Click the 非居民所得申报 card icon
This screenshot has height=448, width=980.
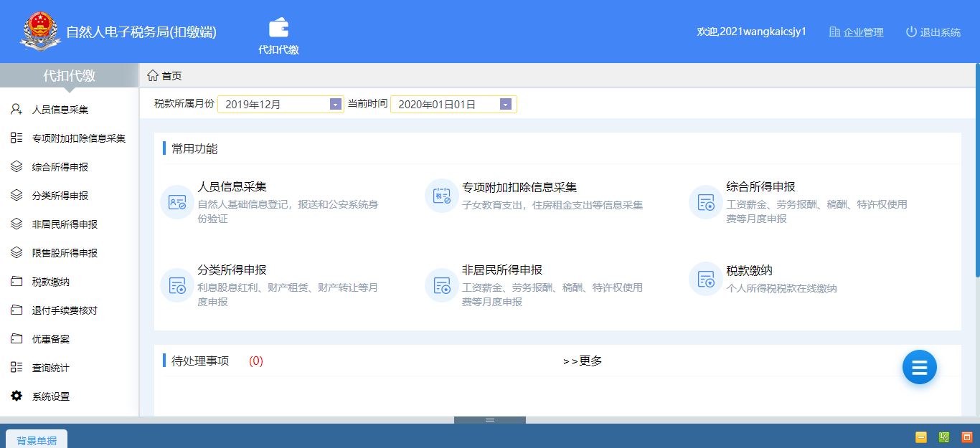pyautogui.click(x=442, y=285)
